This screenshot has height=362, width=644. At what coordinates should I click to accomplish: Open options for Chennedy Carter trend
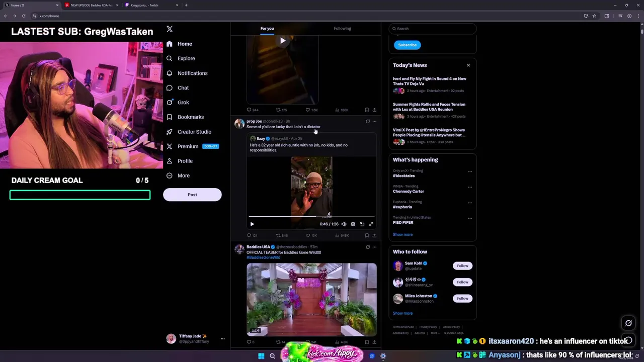point(470,187)
